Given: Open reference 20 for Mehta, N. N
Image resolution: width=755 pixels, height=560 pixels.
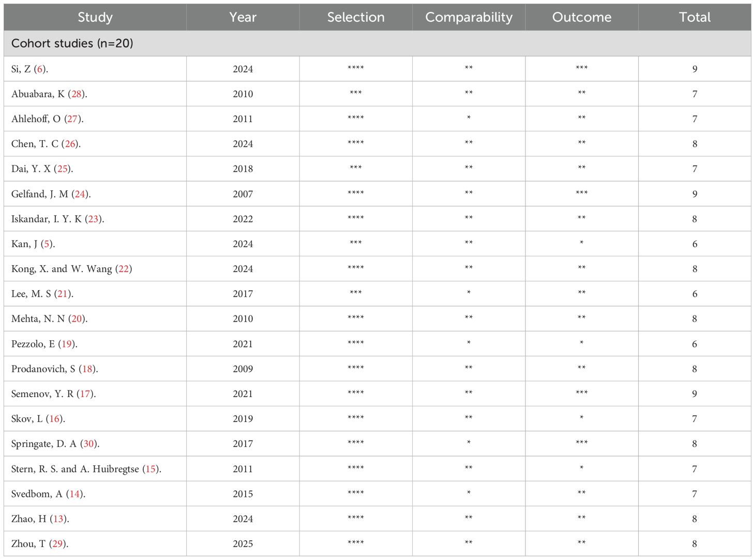Looking at the screenshot, I should [77, 319].
